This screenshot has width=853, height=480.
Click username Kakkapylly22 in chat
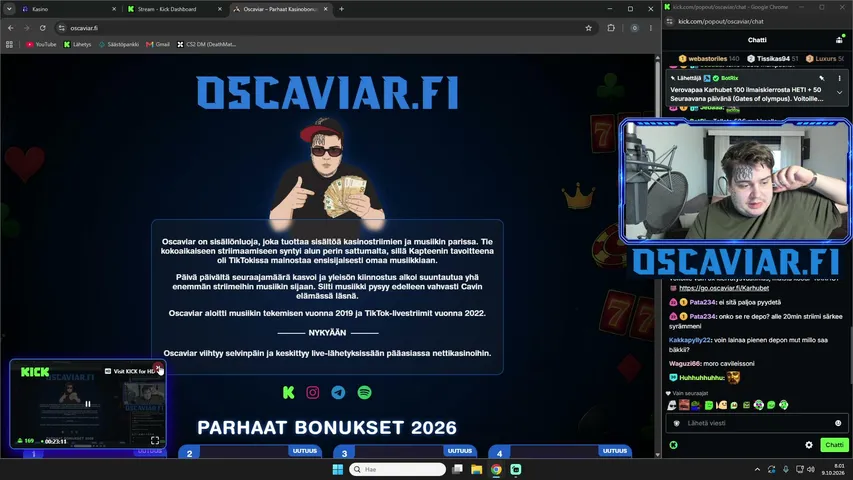pyautogui.click(x=690, y=340)
